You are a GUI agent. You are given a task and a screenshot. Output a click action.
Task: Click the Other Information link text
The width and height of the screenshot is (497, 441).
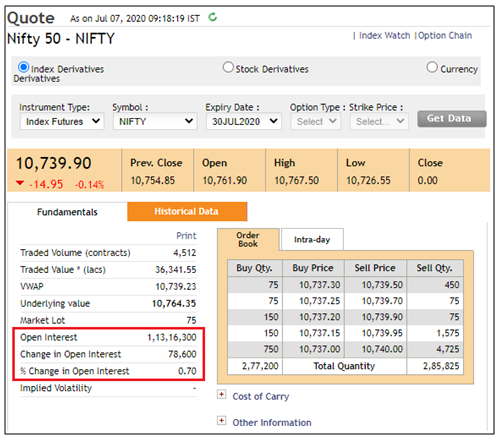coord(272,422)
